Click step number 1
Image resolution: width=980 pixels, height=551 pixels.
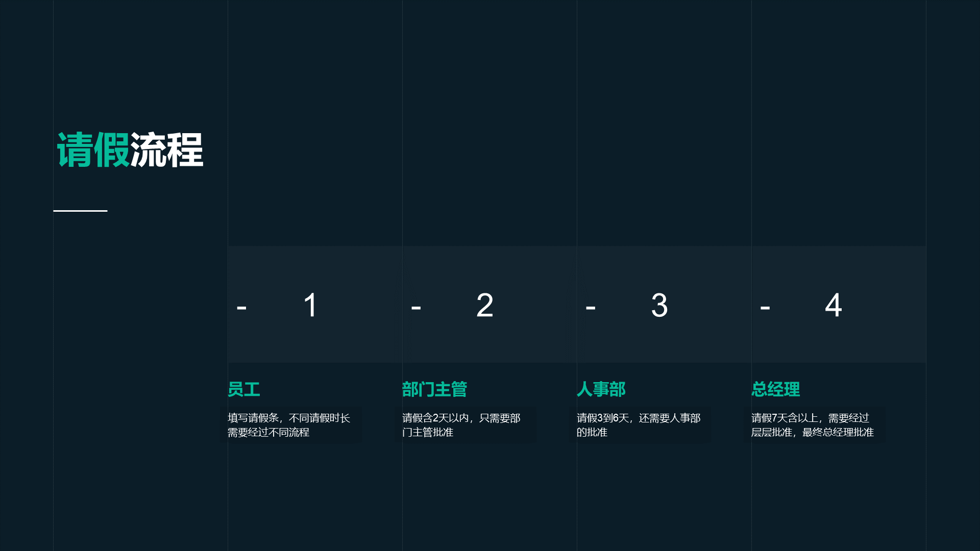click(310, 306)
